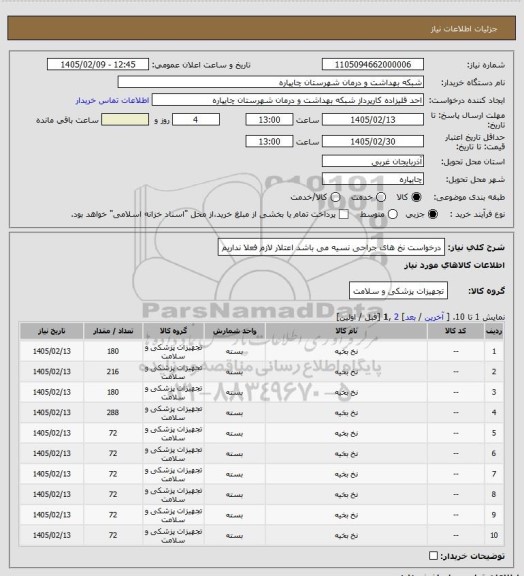This screenshot has height=576, width=524.
Task: Select the خدمت radio button
Action: [381, 197]
